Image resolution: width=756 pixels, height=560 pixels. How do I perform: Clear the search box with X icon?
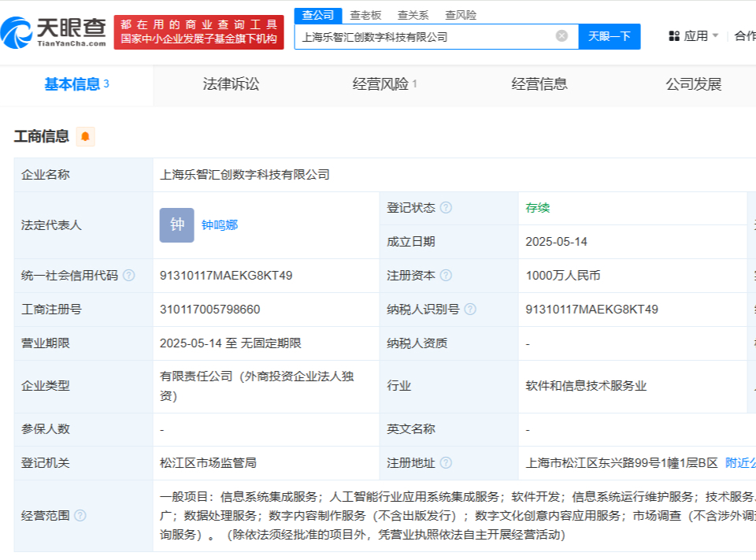pos(561,36)
